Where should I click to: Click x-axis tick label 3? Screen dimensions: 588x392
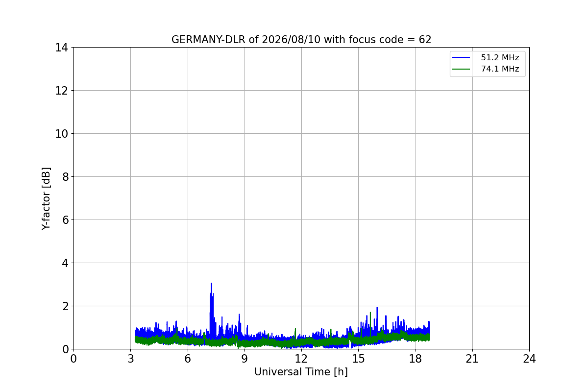coord(130,359)
